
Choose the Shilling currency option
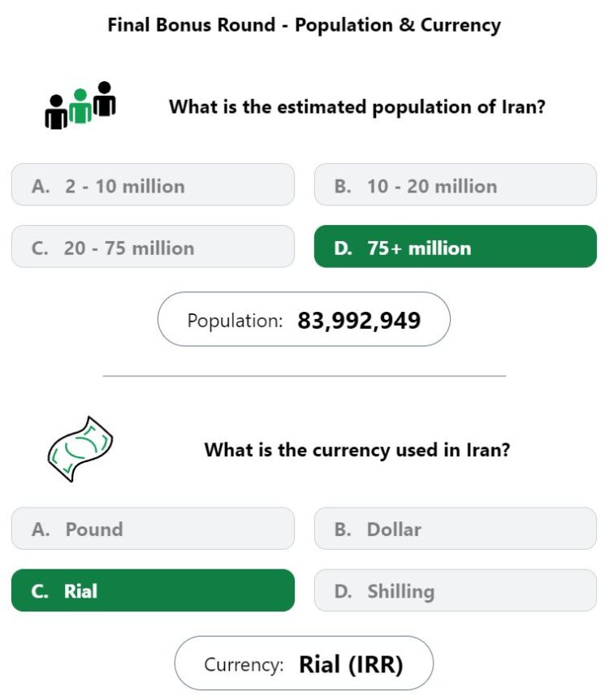tap(456, 590)
